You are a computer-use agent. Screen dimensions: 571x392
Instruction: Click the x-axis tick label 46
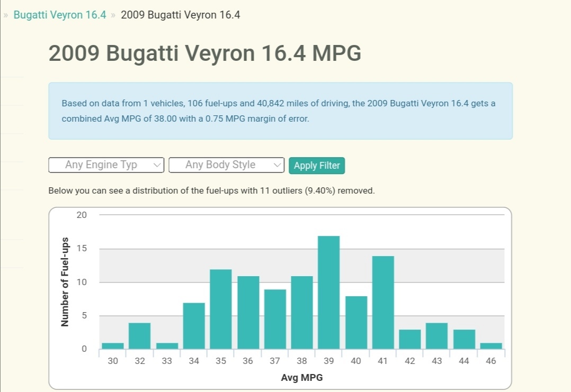(x=491, y=361)
